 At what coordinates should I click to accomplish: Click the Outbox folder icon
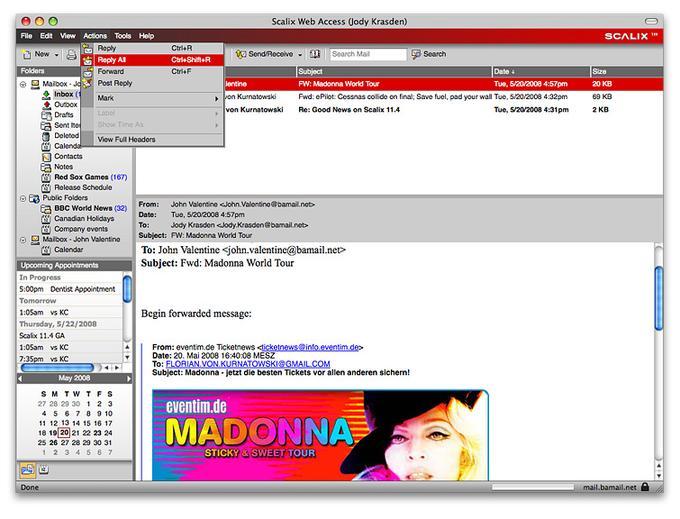46,105
